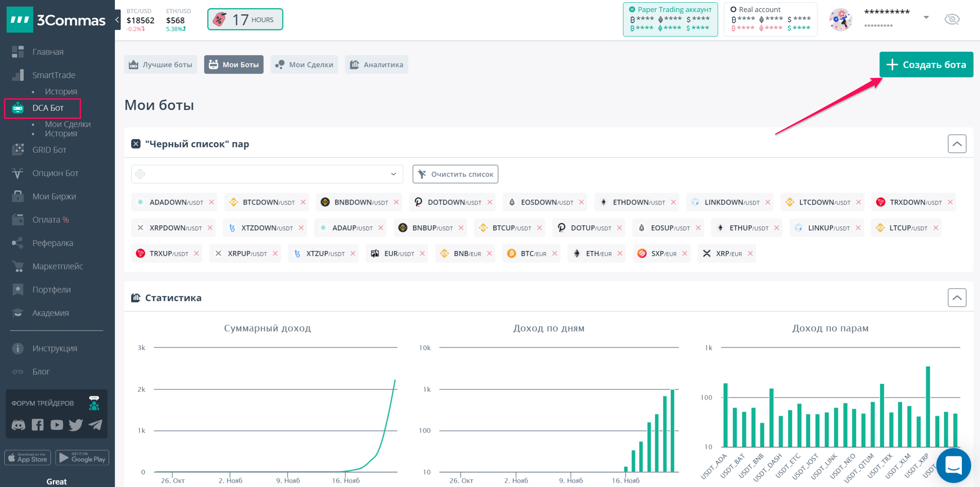Remove EUR/USDT from the blacklist

click(x=422, y=253)
